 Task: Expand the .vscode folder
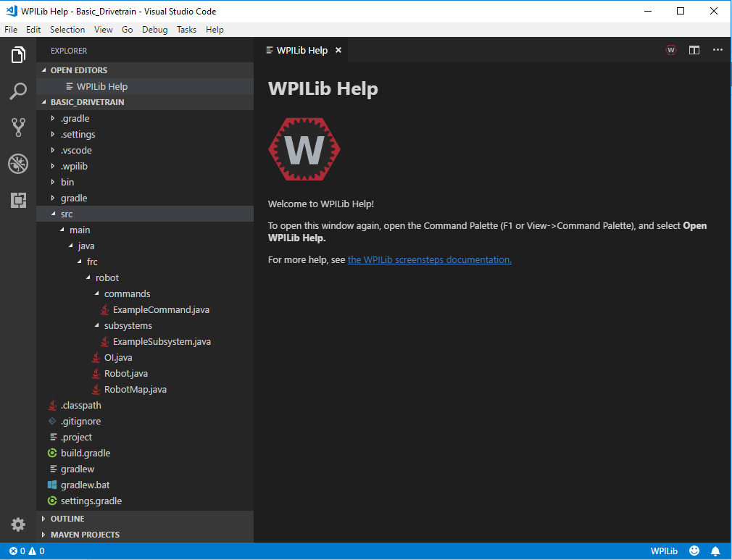point(78,150)
